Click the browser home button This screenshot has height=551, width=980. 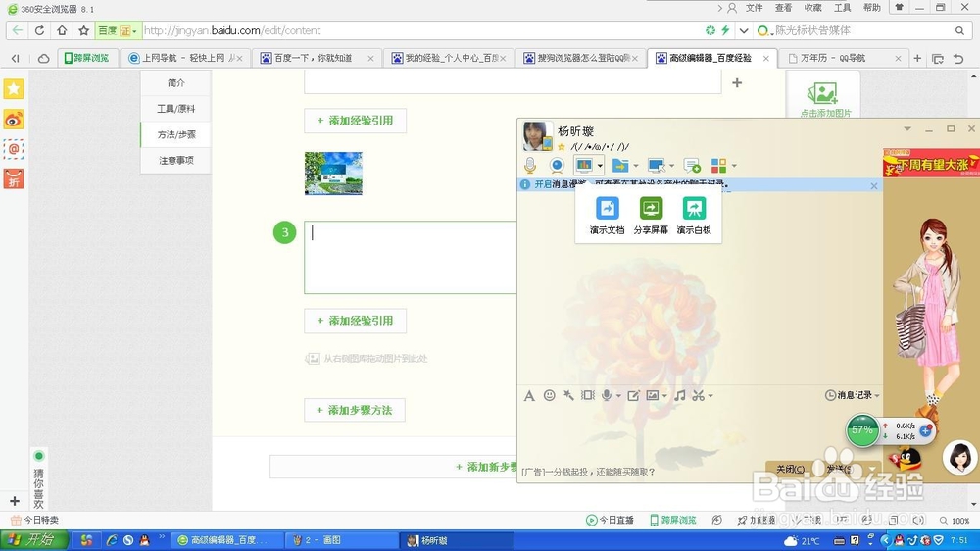[61, 30]
